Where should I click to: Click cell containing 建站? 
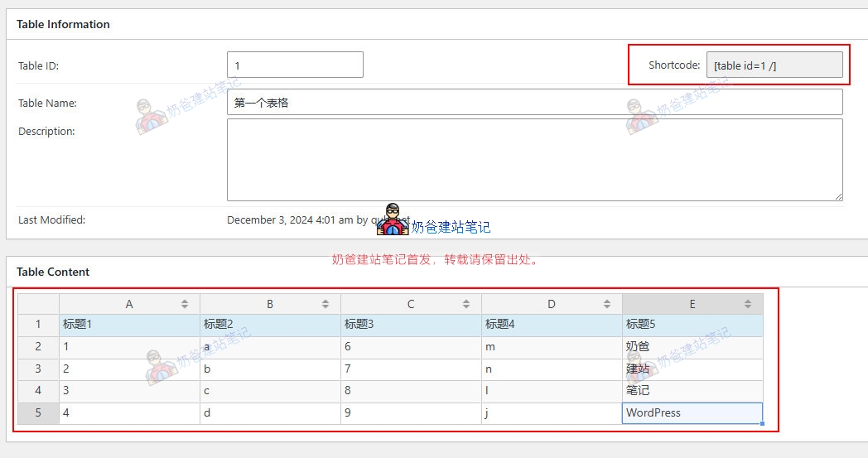692,369
